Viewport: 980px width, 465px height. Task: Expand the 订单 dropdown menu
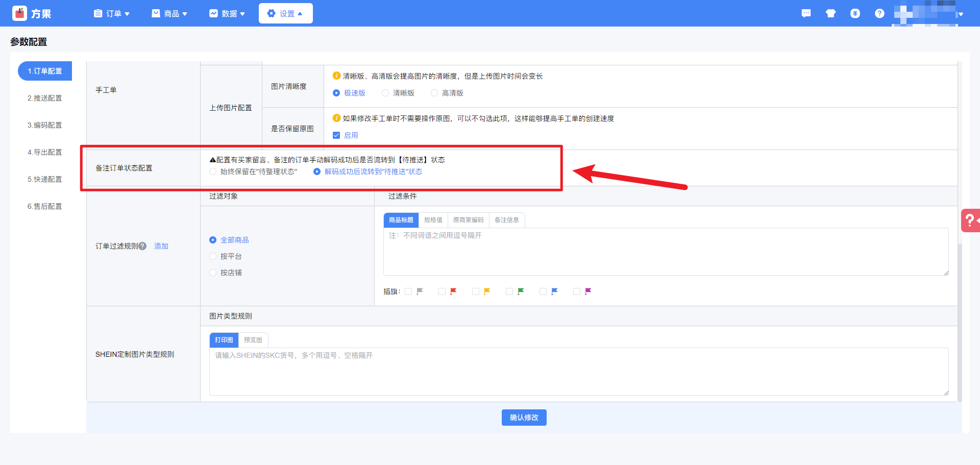point(112,13)
